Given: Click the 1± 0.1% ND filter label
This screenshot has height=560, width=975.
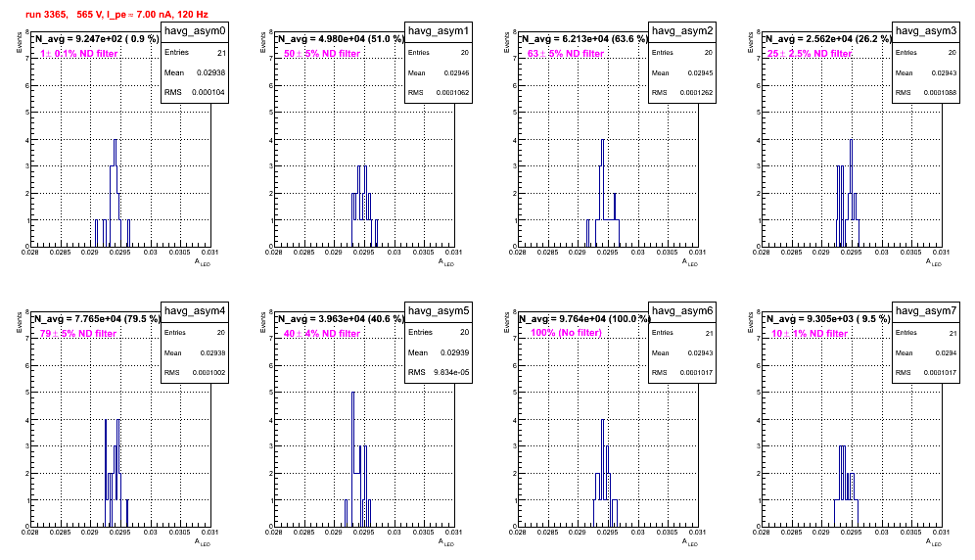Looking at the screenshot, I should (79, 54).
